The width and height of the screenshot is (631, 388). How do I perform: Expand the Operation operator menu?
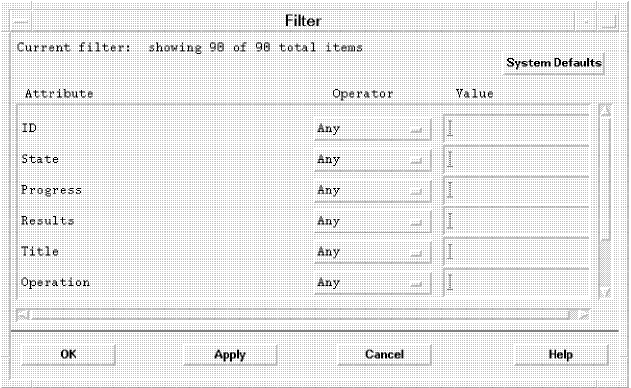(373, 283)
